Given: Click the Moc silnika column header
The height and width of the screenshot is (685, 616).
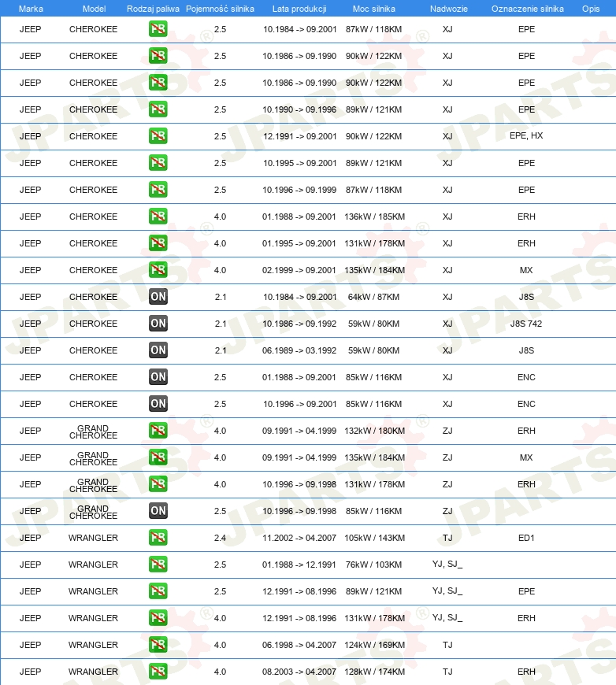Looking at the screenshot, I should [x=374, y=9].
